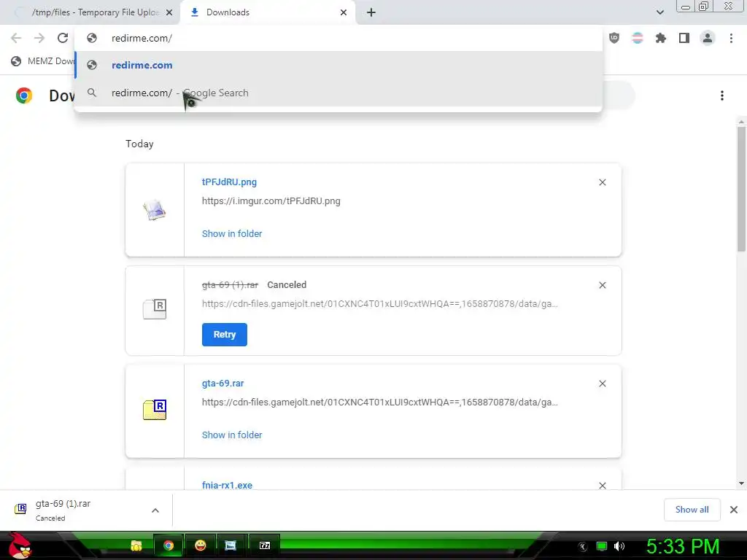Close the bottom download shelf
This screenshot has width=747, height=560.
[734, 510]
